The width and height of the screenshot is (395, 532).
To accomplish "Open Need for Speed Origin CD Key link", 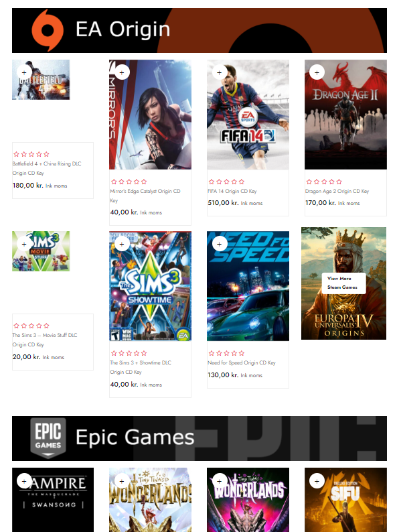I will pyautogui.click(x=242, y=362).
